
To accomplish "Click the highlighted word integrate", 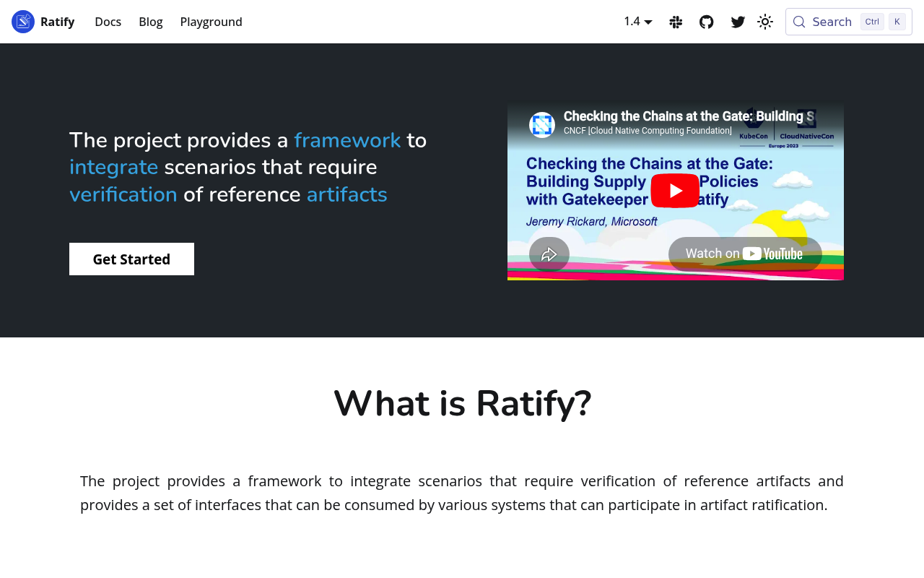I will (x=113, y=168).
